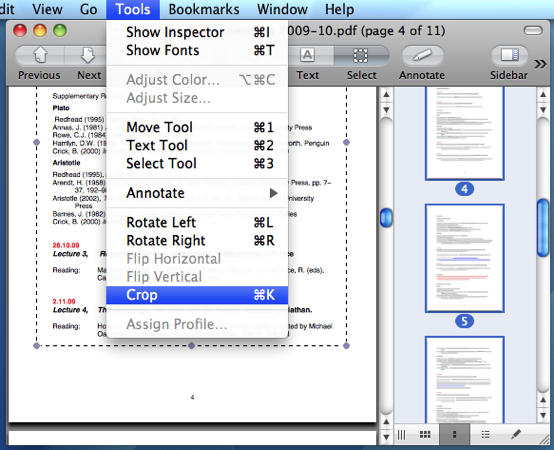The width and height of the screenshot is (554, 450).
Task: Switch the sidebar to table of contents list view
Action: tap(485, 434)
